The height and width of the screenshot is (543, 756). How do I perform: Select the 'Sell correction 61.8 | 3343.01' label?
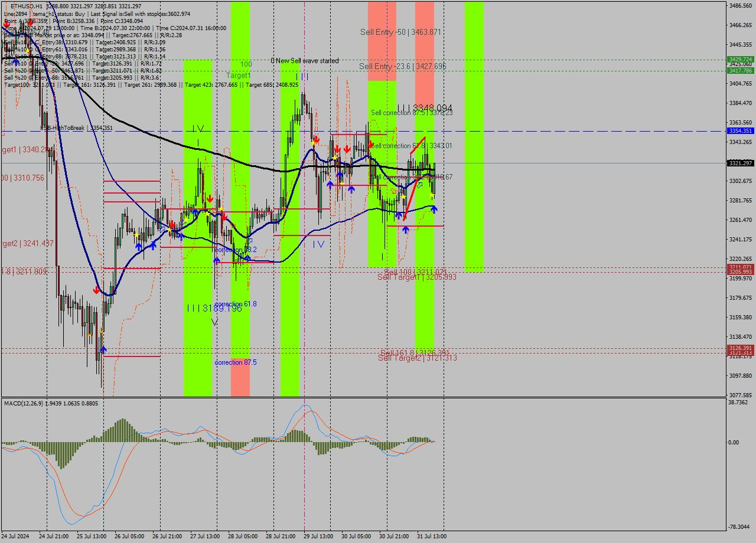tap(412, 145)
